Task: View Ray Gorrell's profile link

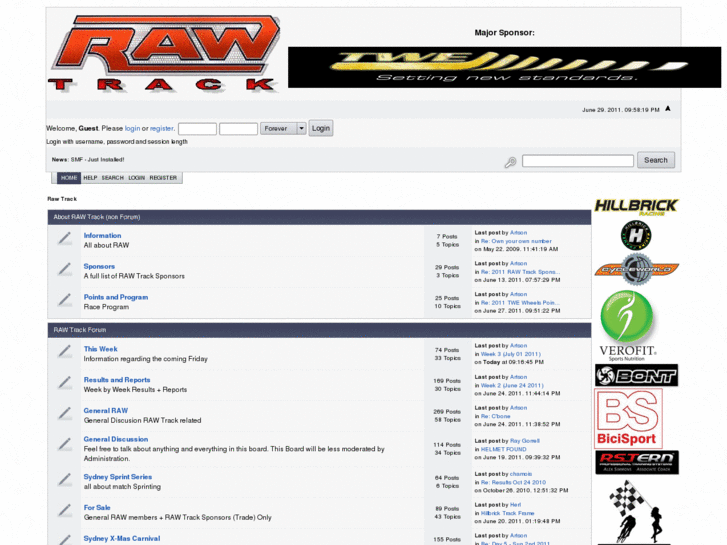Action: click(x=525, y=441)
